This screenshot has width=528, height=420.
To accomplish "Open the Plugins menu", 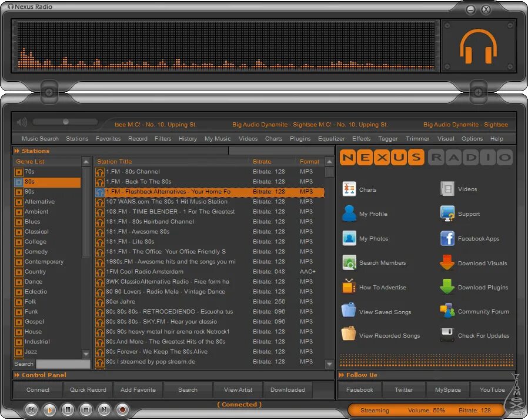I will (x=300, y=138).
